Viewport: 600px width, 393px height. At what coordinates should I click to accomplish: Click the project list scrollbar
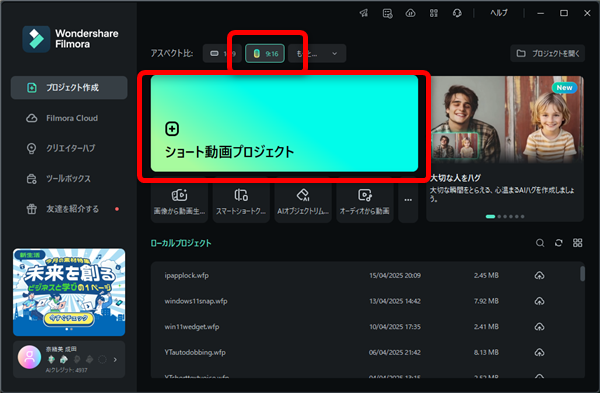tap(582, 274)
